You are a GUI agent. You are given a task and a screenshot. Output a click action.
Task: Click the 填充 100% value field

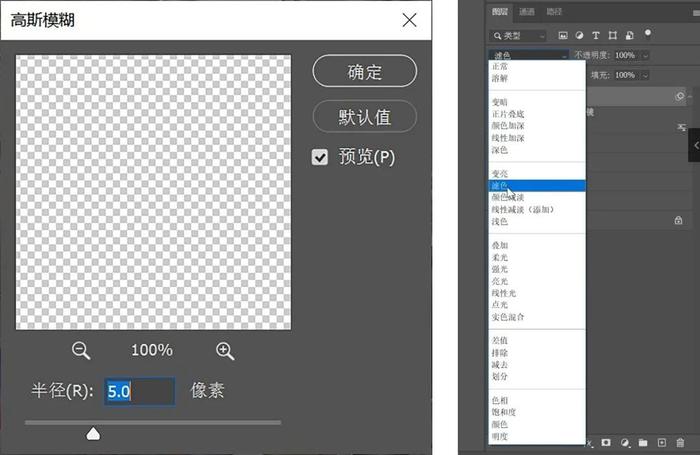627,75
